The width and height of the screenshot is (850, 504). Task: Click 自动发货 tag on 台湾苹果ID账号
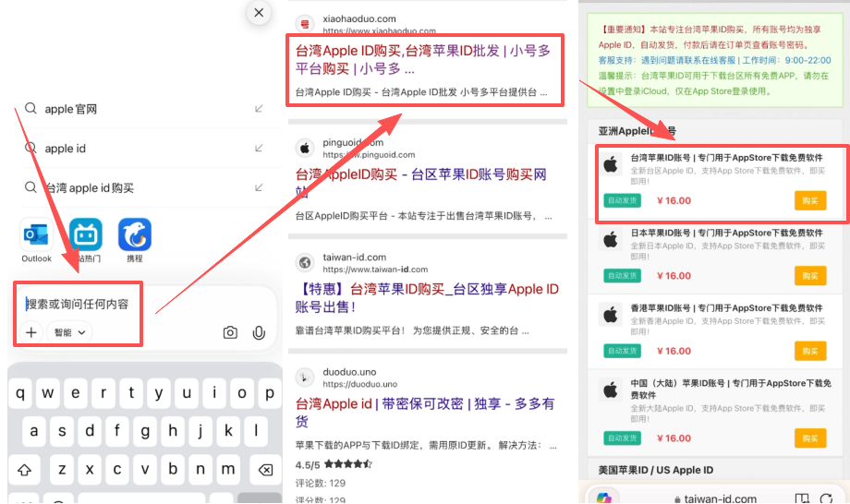click(x=622, y=200)
